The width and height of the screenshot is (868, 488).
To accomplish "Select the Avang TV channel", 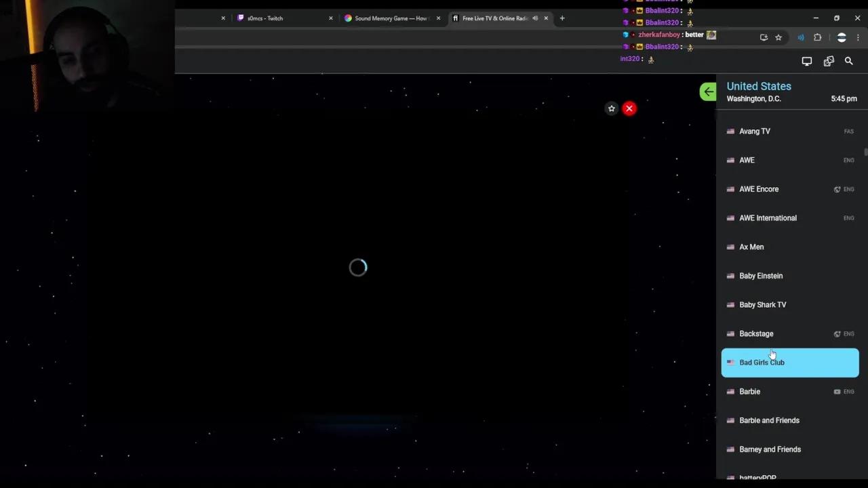I will [x=790, y=131].
